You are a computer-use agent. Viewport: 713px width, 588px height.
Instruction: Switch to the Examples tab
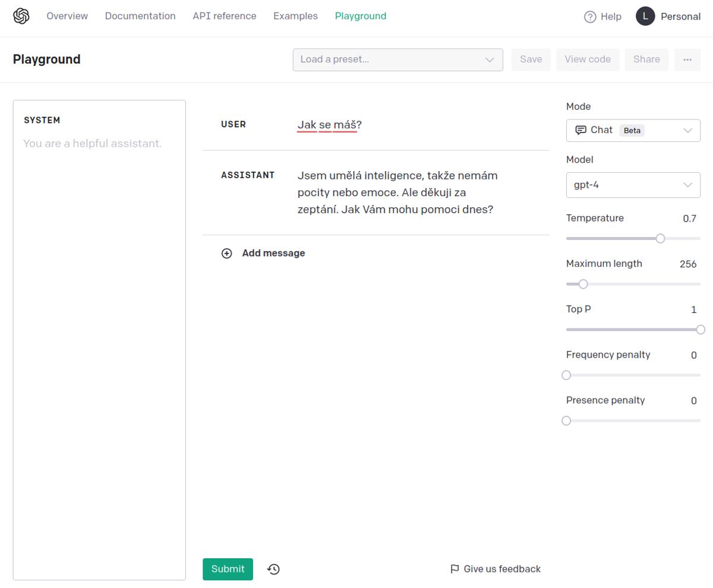pos(295,16)
